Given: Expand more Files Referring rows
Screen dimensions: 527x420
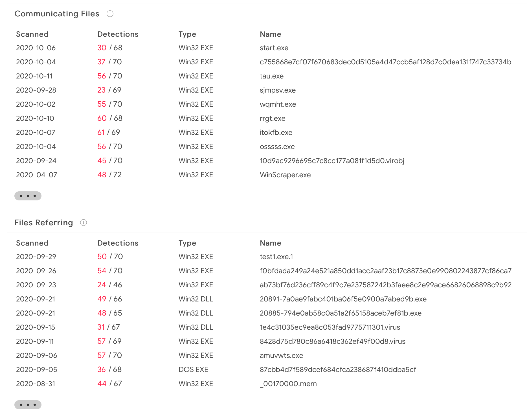Looking at the screenshot, I should 28,405.
